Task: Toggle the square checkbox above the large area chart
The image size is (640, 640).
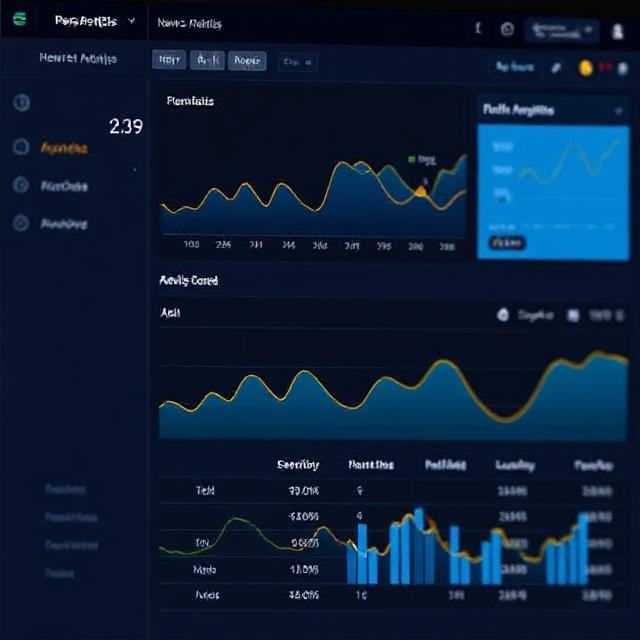Action: pyautogui.click(x=573, y=315)
